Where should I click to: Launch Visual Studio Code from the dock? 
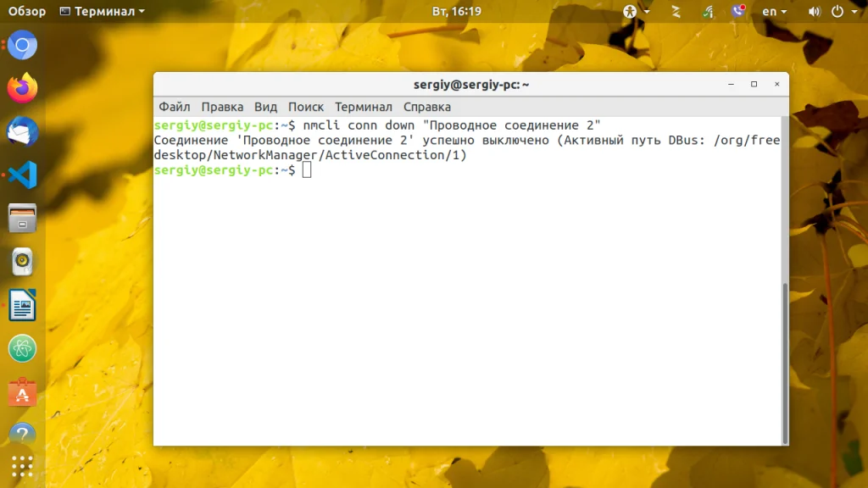(22, 175)
